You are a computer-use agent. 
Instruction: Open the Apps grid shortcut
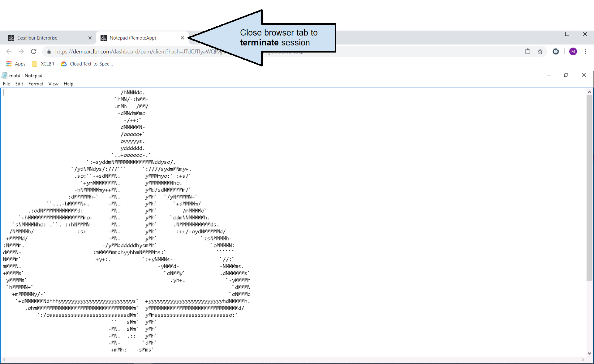16,64
